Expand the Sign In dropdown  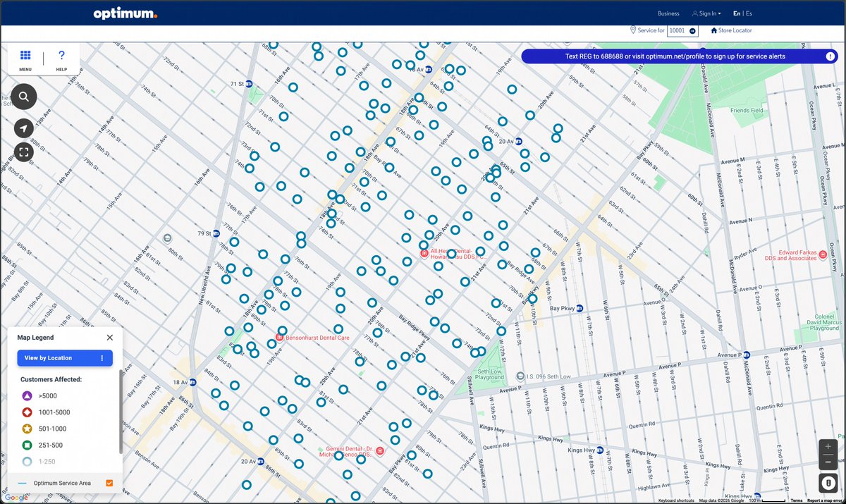pos(706,13)
